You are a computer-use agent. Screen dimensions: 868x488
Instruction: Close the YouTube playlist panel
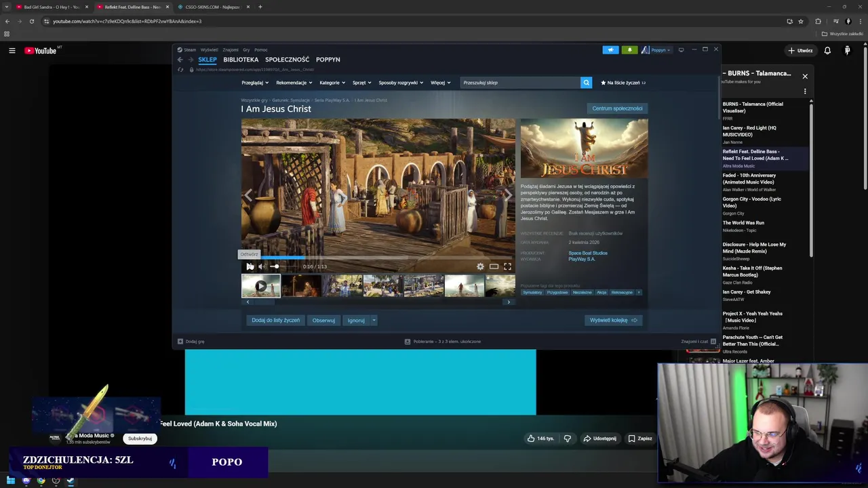[805, 77]
